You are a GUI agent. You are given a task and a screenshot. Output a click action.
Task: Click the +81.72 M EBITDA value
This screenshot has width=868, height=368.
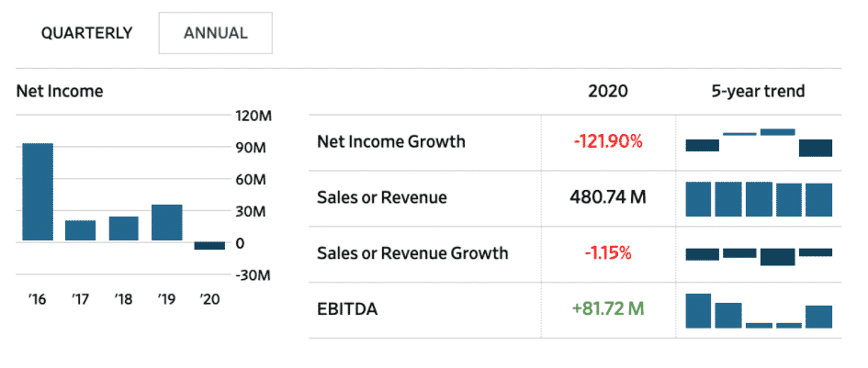[608, 308]
